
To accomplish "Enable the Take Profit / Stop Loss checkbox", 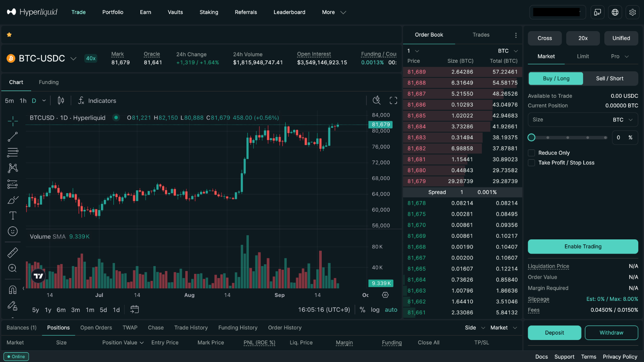I will pyautogui.click(x=531, y=162).
